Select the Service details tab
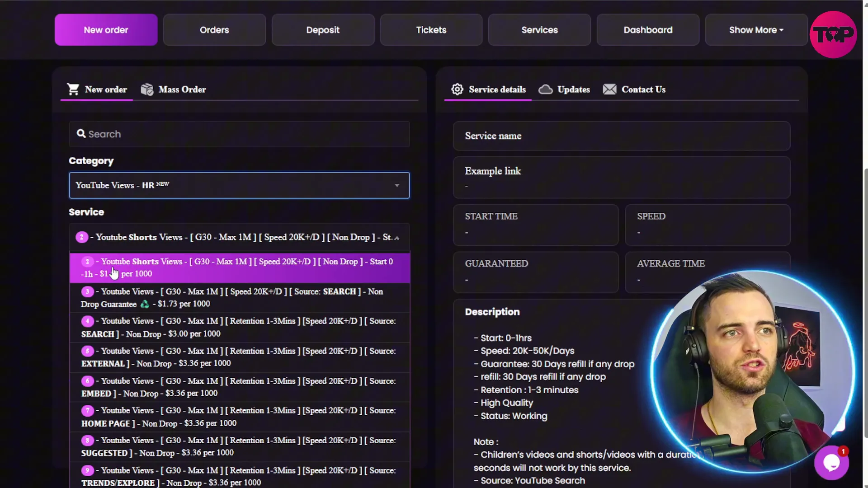 tap(488, 89)
